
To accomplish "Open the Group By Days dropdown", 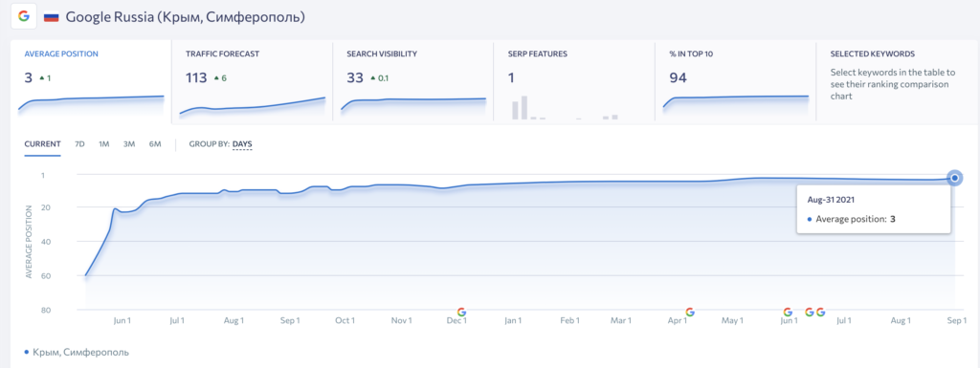I will click(x=242, y=144).
